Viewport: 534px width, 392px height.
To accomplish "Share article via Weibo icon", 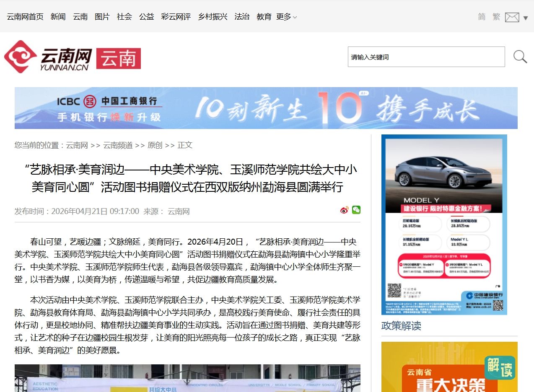I will coord(344,210).
